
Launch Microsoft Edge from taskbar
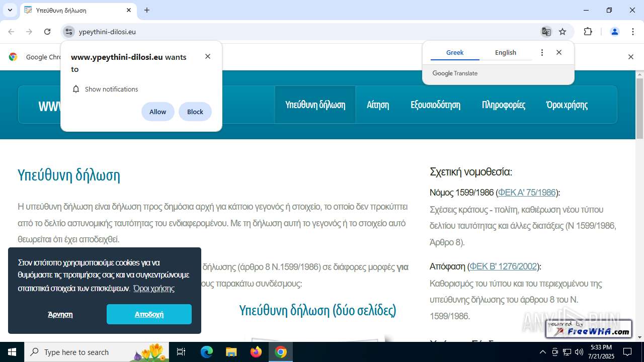[207, 352]
